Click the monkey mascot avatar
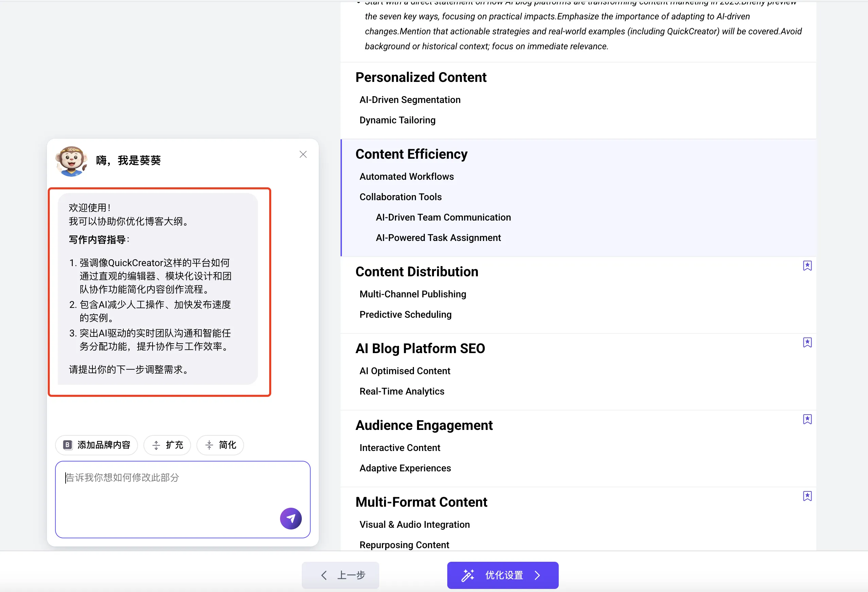The height and width of the screenshot is (592, 868). click(x=71, y=161)
